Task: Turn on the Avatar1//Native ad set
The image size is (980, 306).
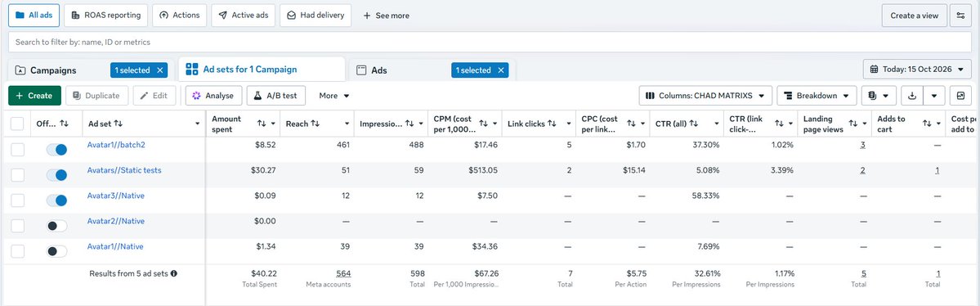Action: coord(57,251)
